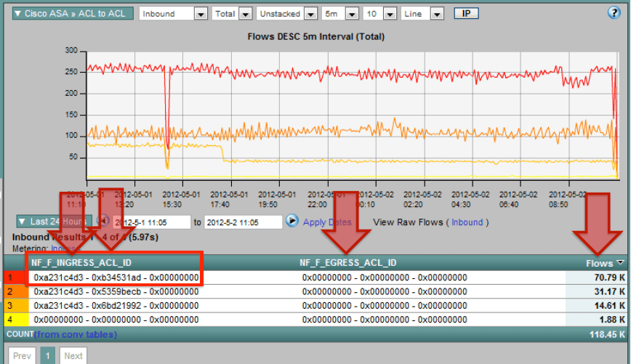Expand the Last 24 Hours time range menu
The height and width of the screenshot is (364, 631).
54,221
